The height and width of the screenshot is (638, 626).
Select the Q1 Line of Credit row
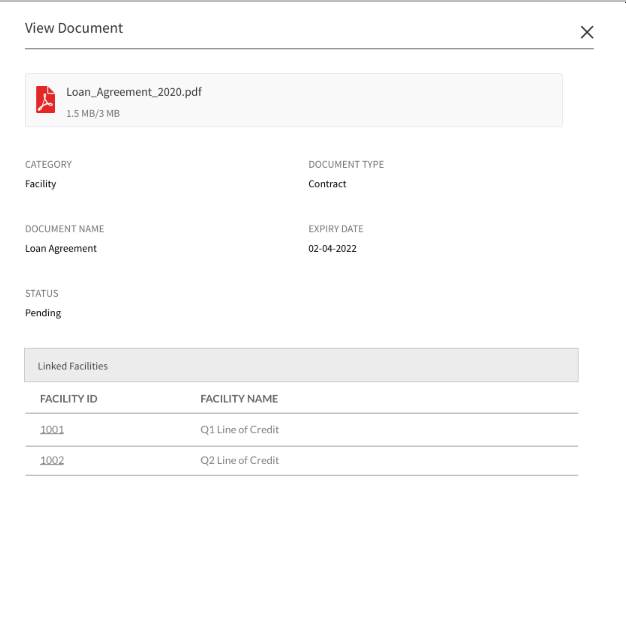pos(301,430)
